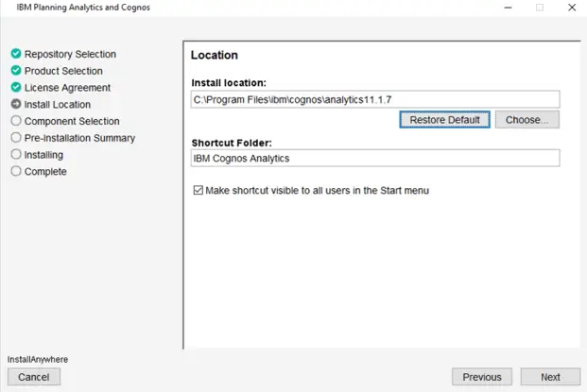Return to previous step with Previous button
Image resolution: width=587 pixels, height=392 pixels.
(482, 377)
